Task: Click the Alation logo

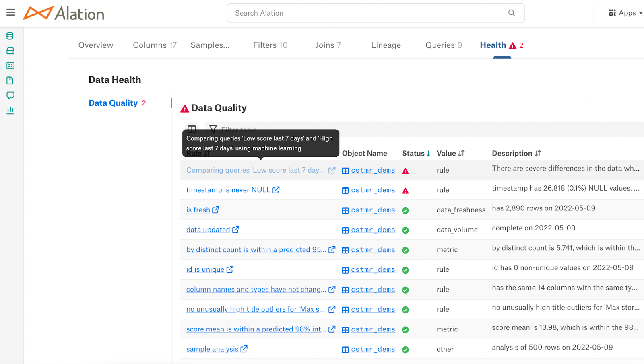Action: click(64, 13)
